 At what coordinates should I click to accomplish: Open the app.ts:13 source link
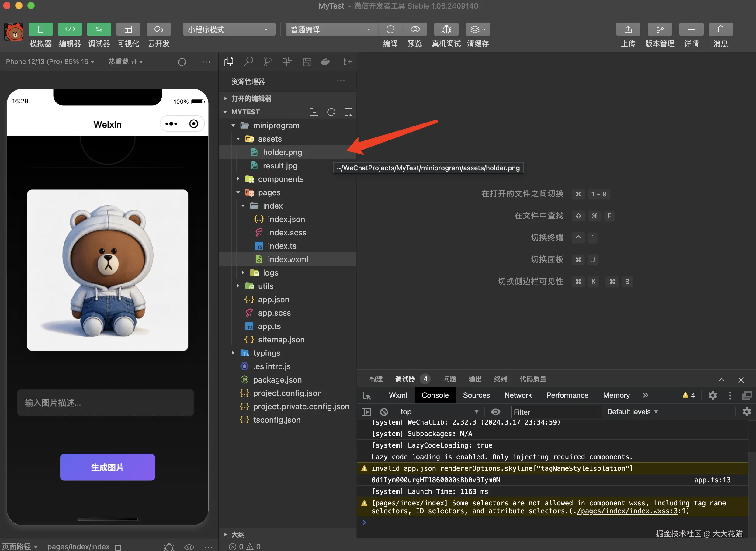[x=712, y=480]
